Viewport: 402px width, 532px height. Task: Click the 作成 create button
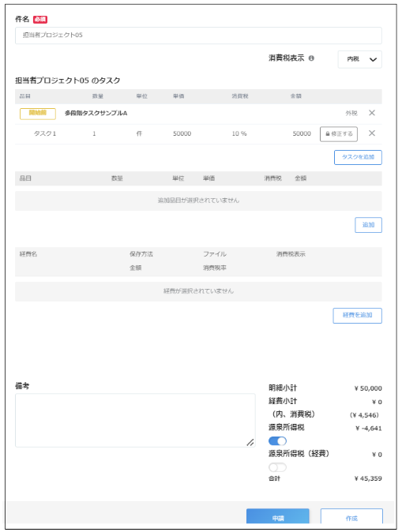click(x=351, y=518)
